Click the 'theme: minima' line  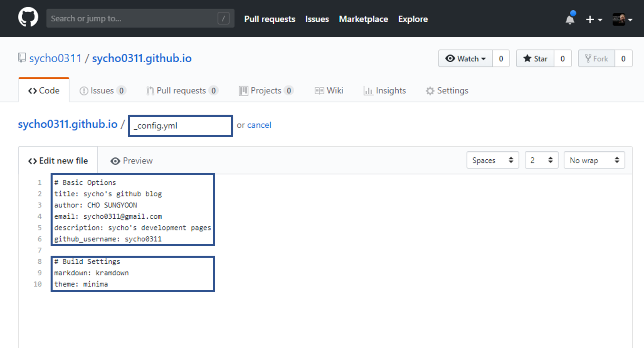[x=81, y=284]
